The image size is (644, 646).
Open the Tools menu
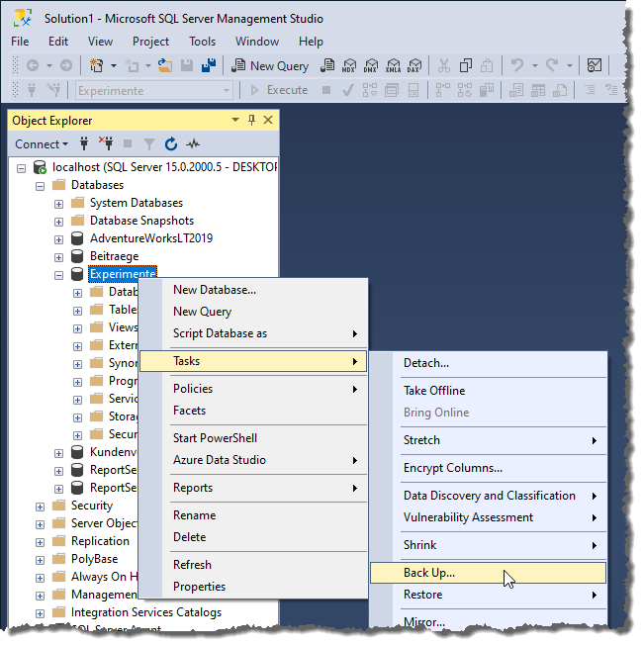203,42
